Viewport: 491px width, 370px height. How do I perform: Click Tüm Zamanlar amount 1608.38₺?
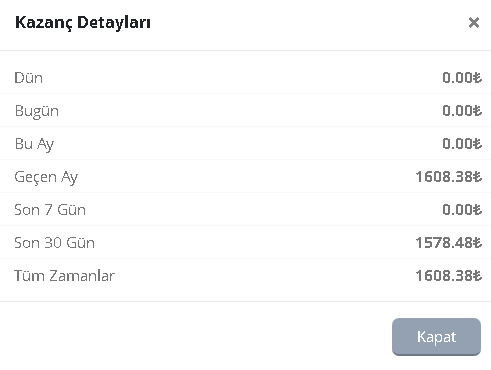pyautogui.click(x=449, y=276)
